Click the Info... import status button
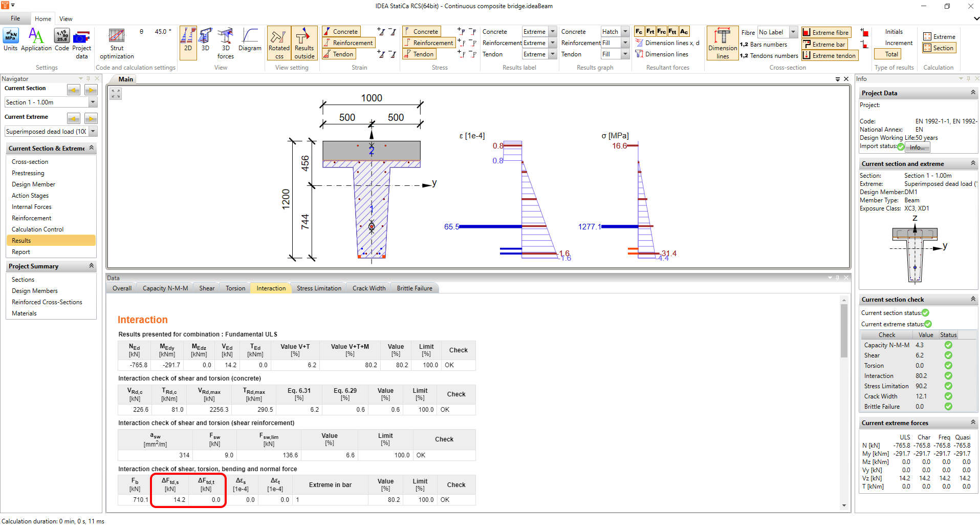This screenshot has height=527, width=980. (x=917, y=147)
